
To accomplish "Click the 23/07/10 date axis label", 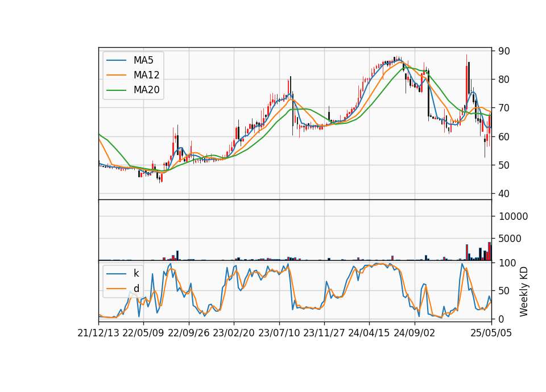I will [279, 333].
